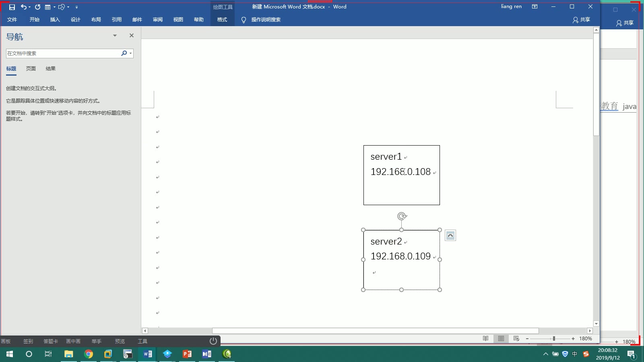Click 答题卡 in the bottom overlay toolbar
Screen dimensions: 644x362
(x=51, y=341)
